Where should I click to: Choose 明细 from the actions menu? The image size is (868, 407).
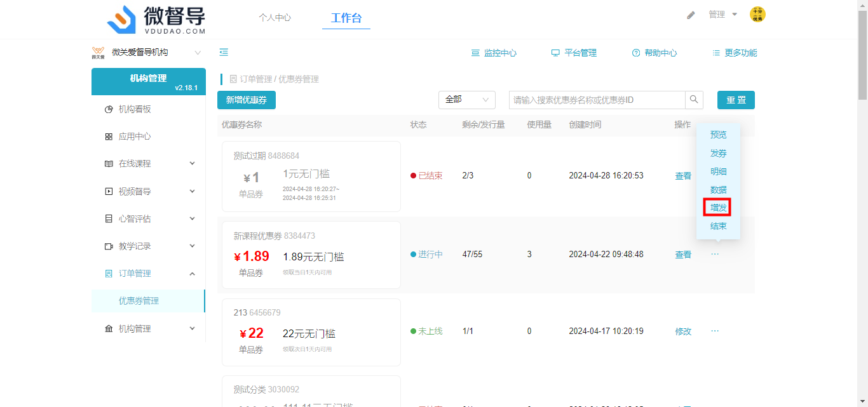[719, 171]
